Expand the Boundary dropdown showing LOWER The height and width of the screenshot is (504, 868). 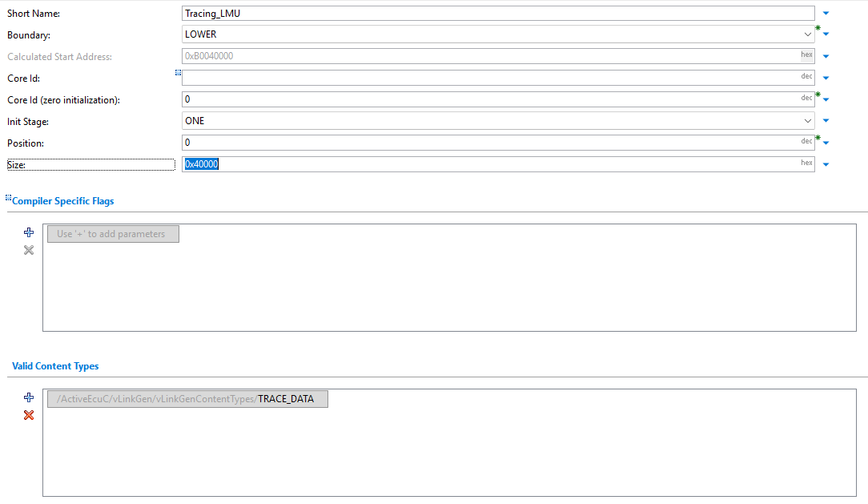pyautogui.click(x=807, y=34)
